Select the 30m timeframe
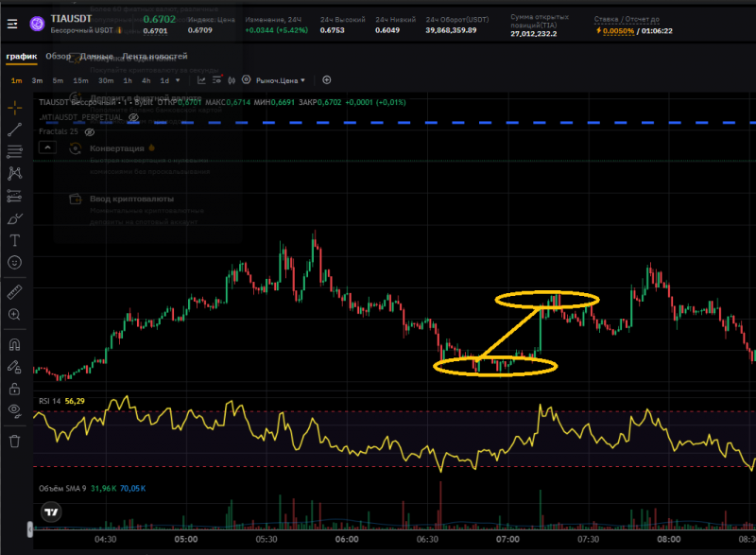The height and width of the screenshot is (555, 756). 106,80
